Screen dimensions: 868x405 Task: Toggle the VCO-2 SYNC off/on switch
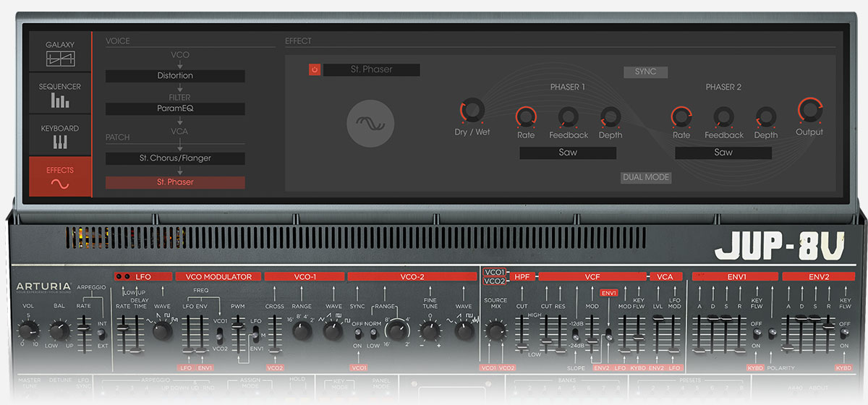click(x=357, y=333)
